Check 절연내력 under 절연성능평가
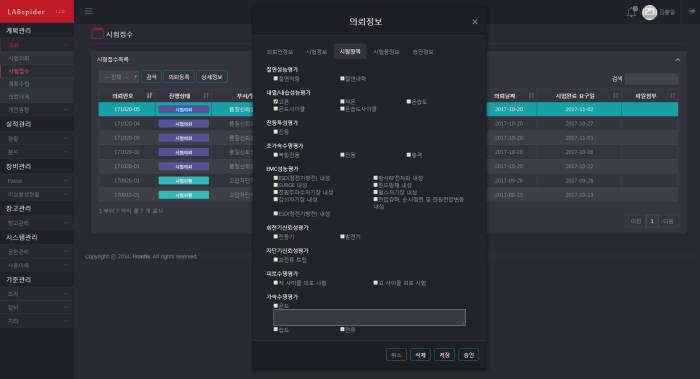 342,79
